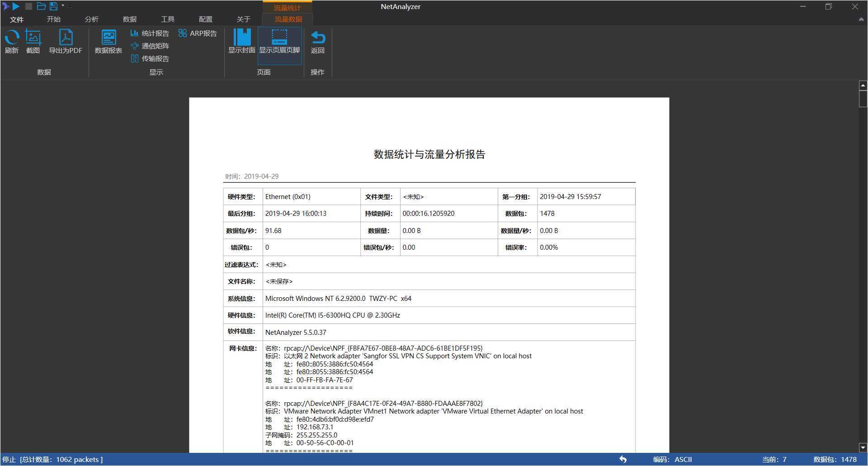
Task: Click the 0.00% error rate value
Action: tap(548, 247)
